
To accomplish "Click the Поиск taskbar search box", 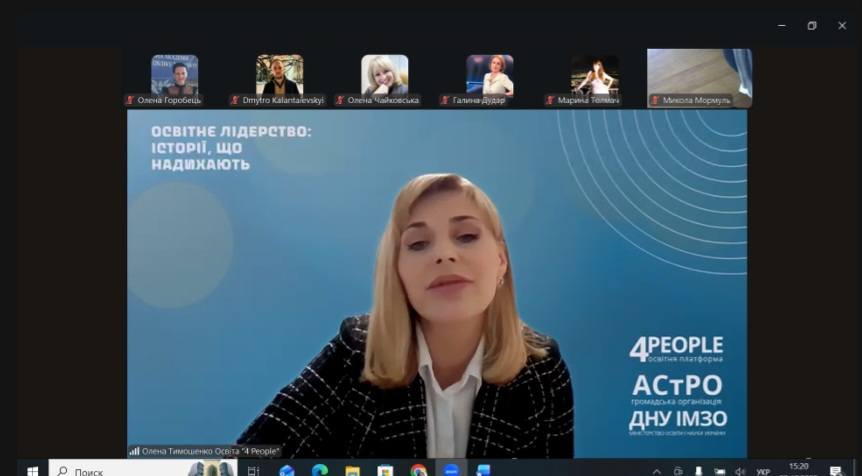I will tap(120, 471).
